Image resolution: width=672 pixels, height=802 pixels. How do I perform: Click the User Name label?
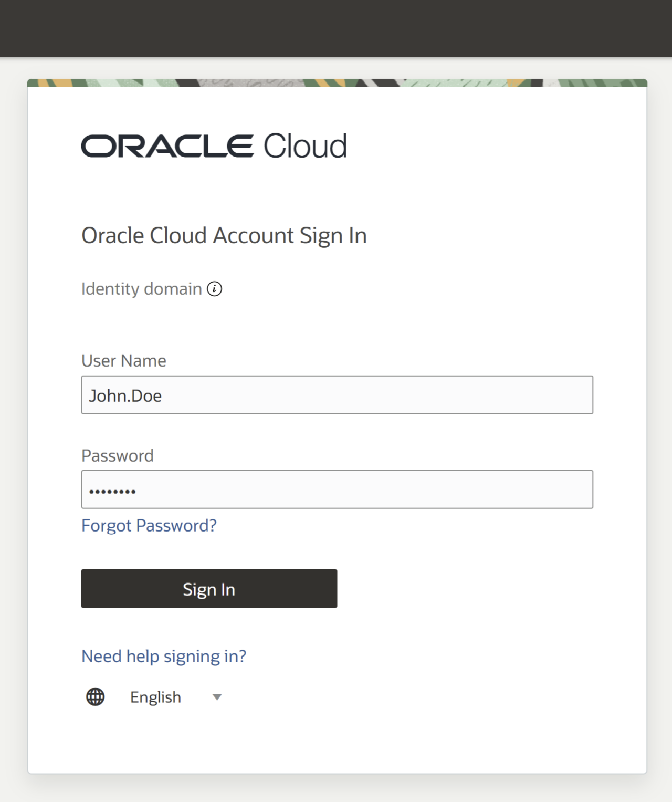[124, 361]
